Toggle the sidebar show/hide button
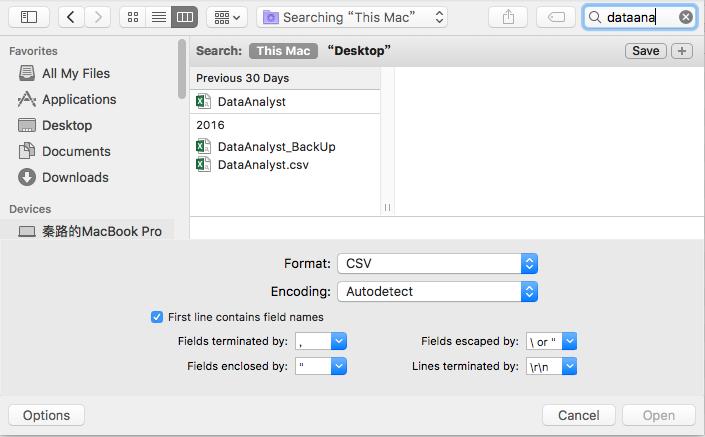This screenshot has height=437, width=705. tap(28, 17)
